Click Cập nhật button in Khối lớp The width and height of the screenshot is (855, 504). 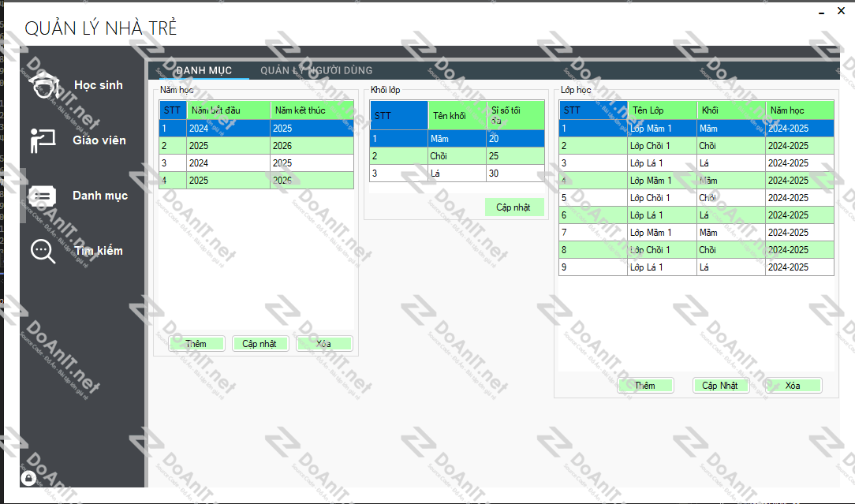(x=513, y=207)
